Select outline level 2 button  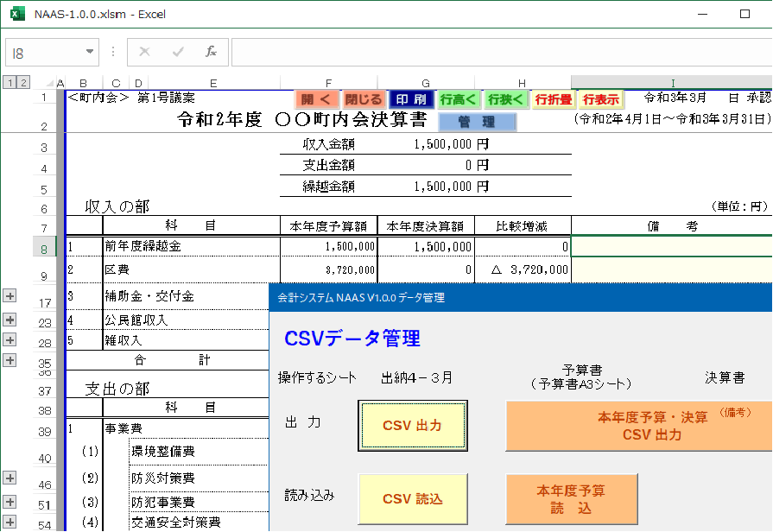(x=23, y=82)
